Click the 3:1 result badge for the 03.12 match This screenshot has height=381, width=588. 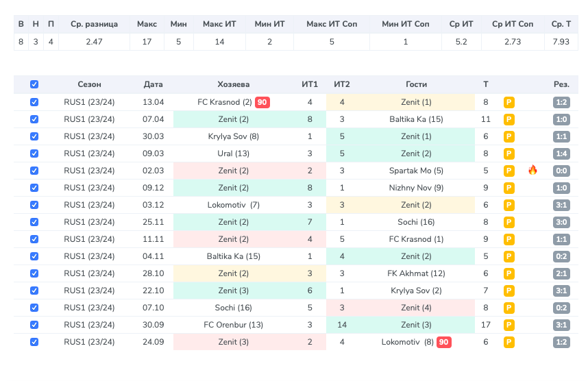561,205
